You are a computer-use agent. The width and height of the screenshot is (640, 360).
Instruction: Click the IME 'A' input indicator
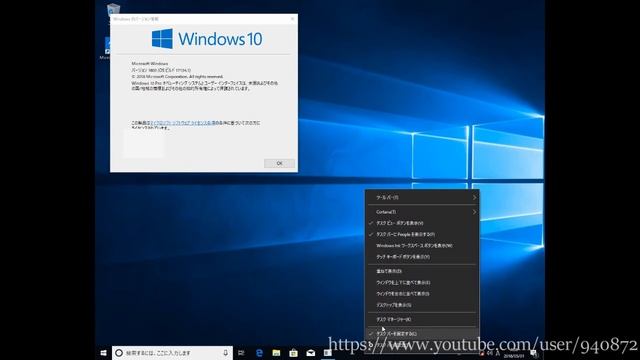click(497, 353)
